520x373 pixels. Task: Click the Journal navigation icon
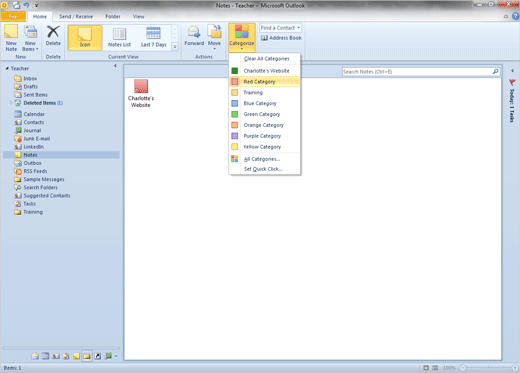108,356
